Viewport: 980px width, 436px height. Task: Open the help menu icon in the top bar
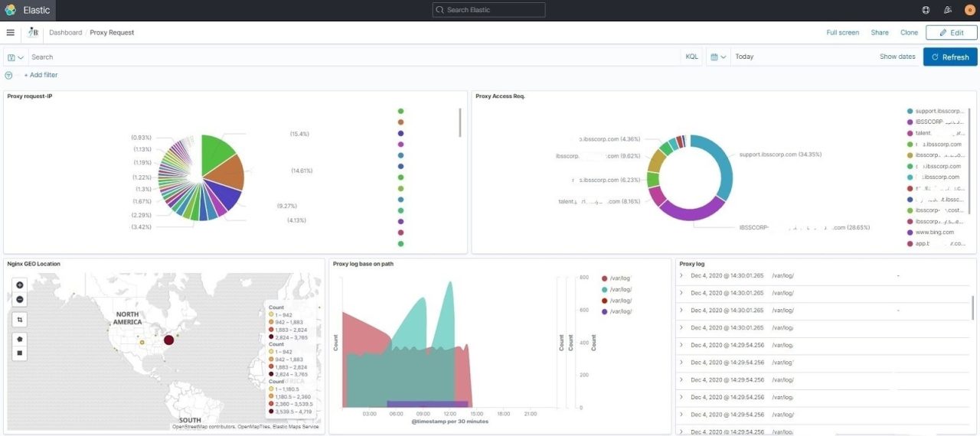(x=926, y=10)
